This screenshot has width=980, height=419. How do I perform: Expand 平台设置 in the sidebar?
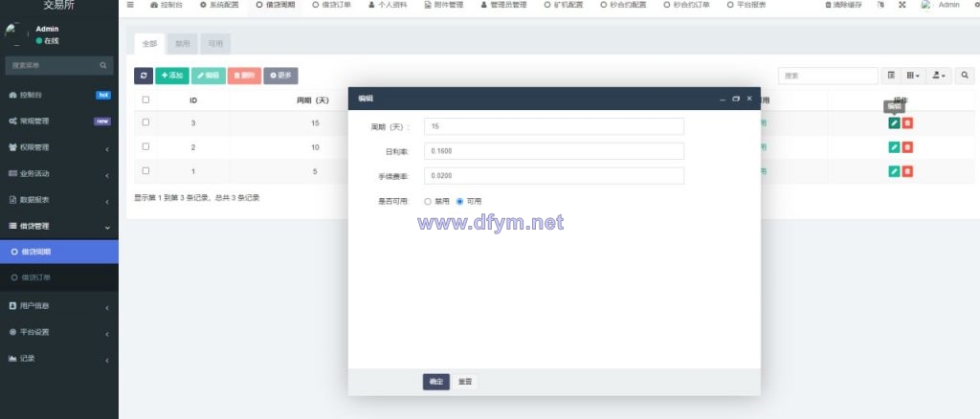(x=58, y=332)
